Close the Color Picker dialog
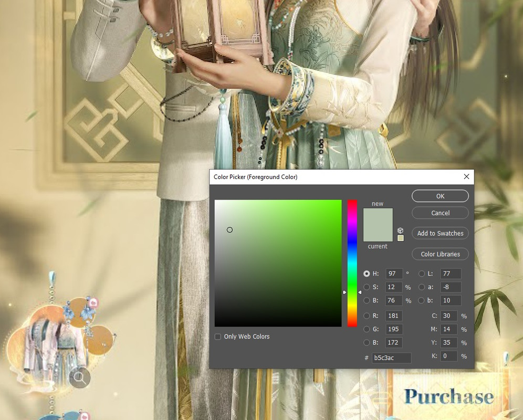 [467, 176]
